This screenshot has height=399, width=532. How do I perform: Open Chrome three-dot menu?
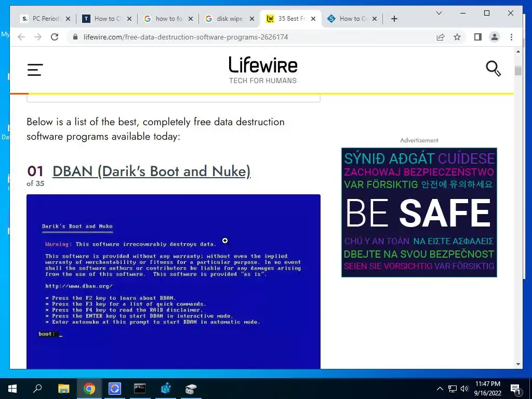(511, 37)
